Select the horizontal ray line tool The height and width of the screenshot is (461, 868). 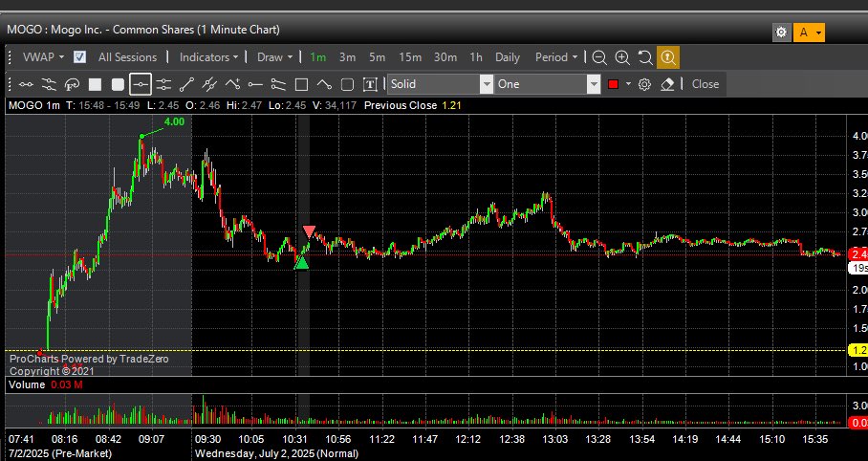click(255, 84)
